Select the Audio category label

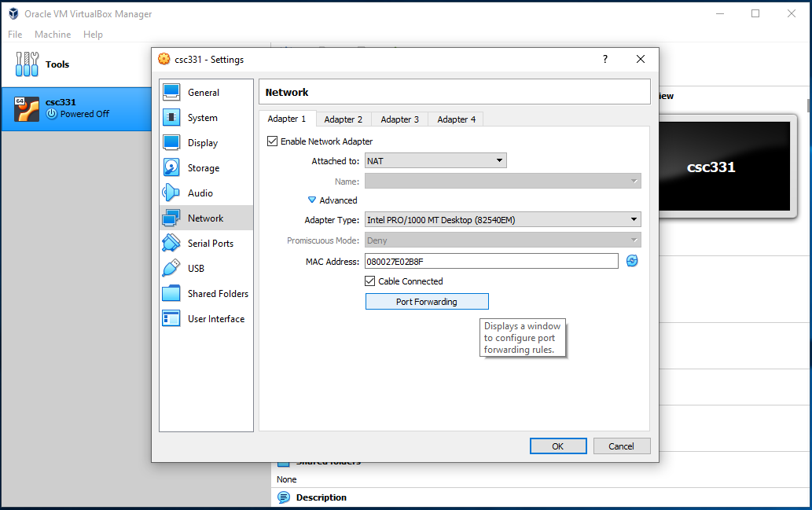200,193
